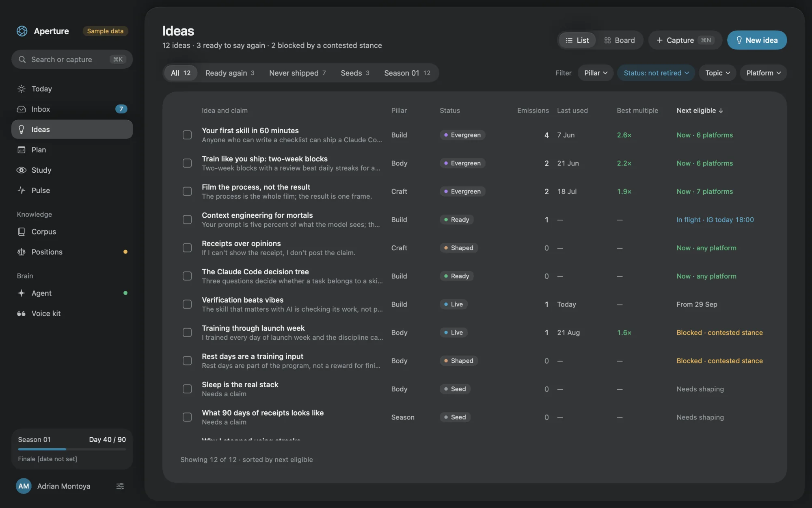
Task: Click the AM user avatar
Action: click(24, 486)
